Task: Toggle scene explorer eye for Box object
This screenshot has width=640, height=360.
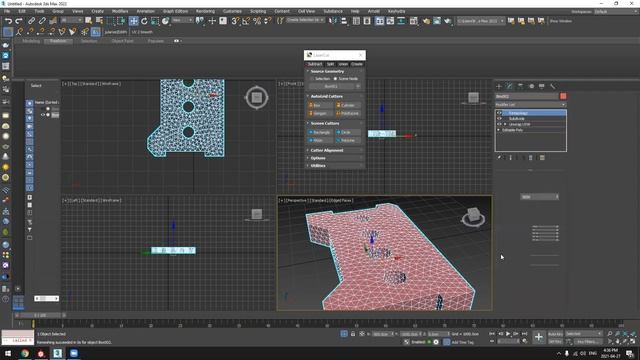Action: click(43, 115)
